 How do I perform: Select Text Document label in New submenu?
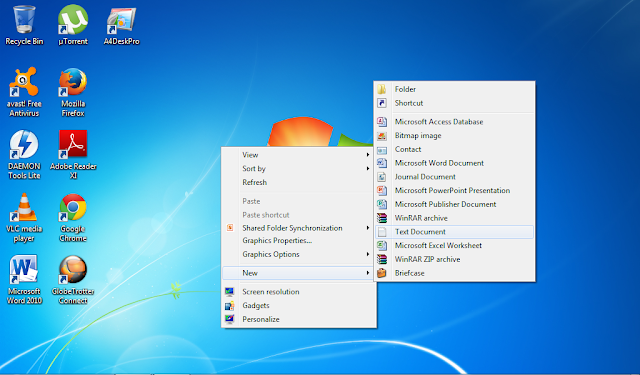point(420,232)
